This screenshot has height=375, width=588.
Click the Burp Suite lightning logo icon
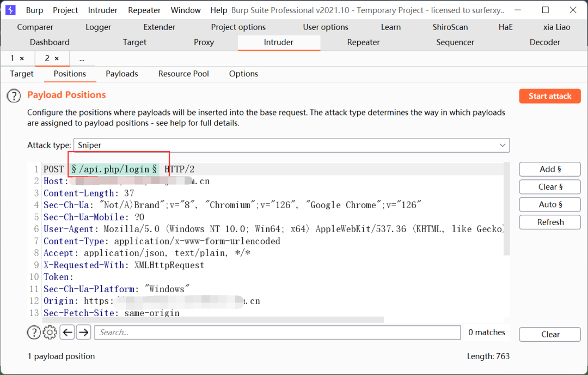click(x=10, y=10)
